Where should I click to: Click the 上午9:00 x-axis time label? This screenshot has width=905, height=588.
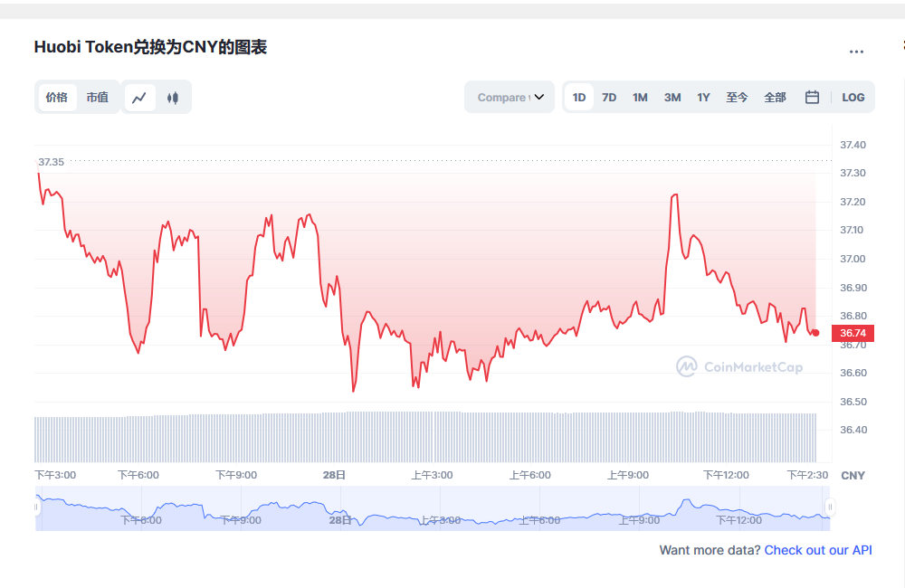[628, 475]
